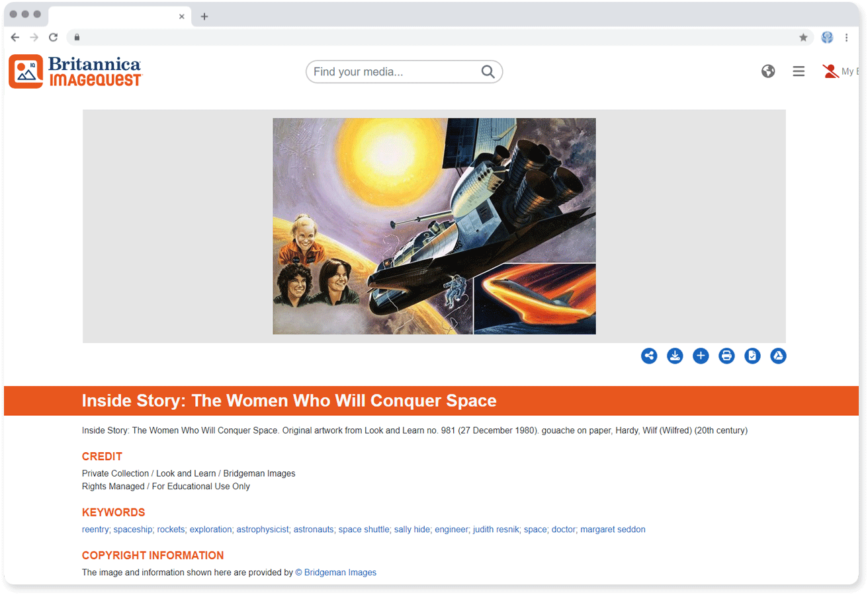
Task: Print the image using printer icon
Action: (x=726, y=356)
